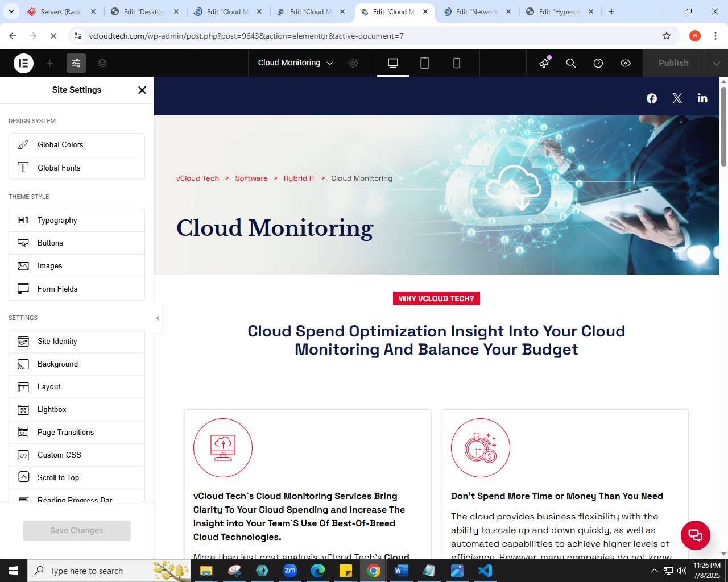The width and height of the screenshot is (728, 582).
Task: Open Microsoft Word from taskbar
Action: coord(401,571)
